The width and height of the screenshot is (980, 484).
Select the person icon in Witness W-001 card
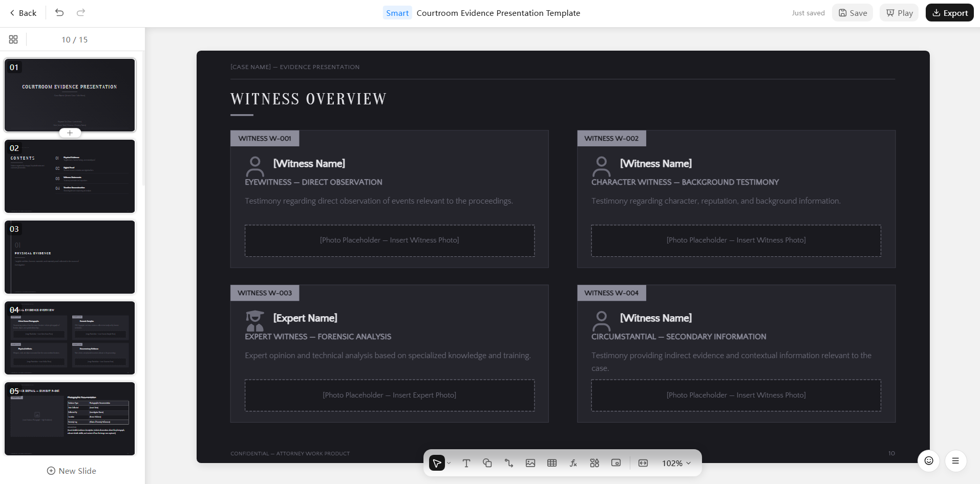tap(255, 166)
